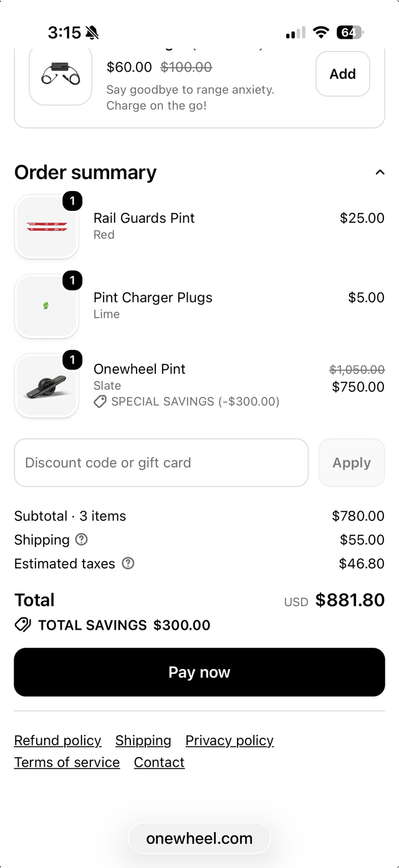The height and width of the screenshot is (868, 399).
Task: Collapse the Order summary chevron
Action: coord(380,172)
